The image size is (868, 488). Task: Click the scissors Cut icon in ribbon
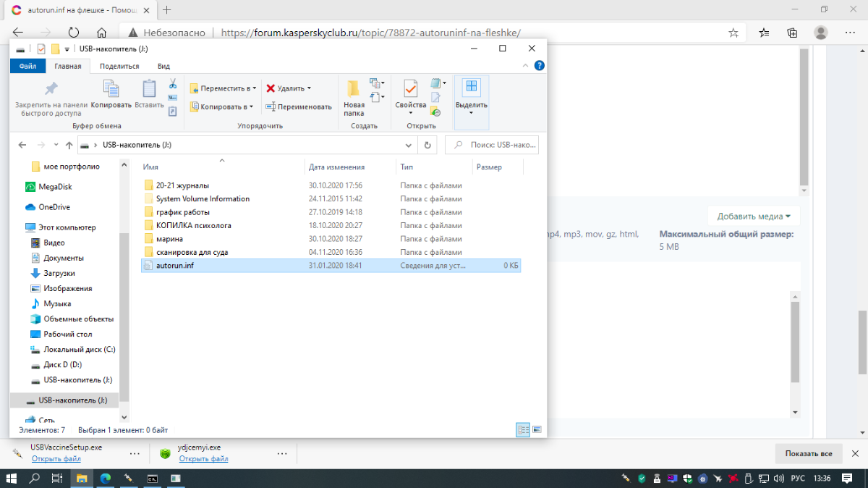173,84
